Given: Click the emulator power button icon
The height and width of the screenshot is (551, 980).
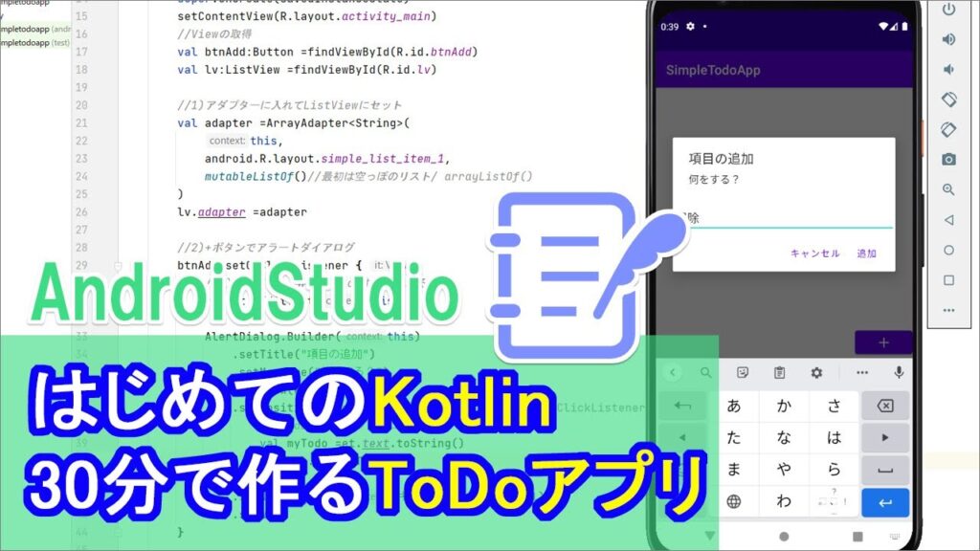Looking at the screenshot, I should coord(948,9).
